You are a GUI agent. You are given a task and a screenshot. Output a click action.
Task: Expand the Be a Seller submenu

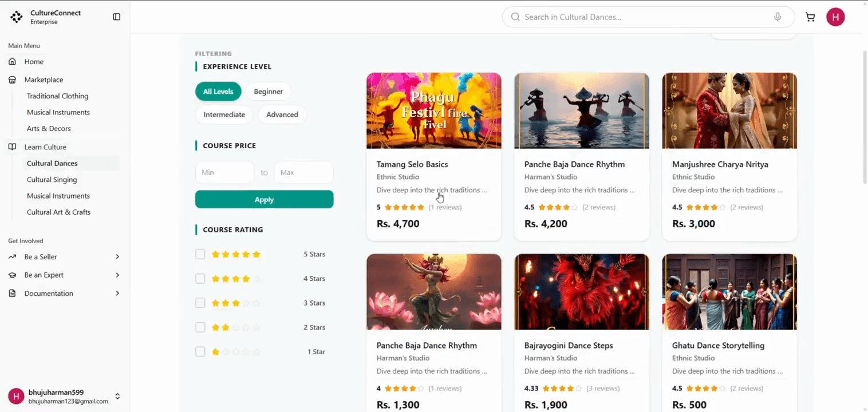[x=117, y=257]
